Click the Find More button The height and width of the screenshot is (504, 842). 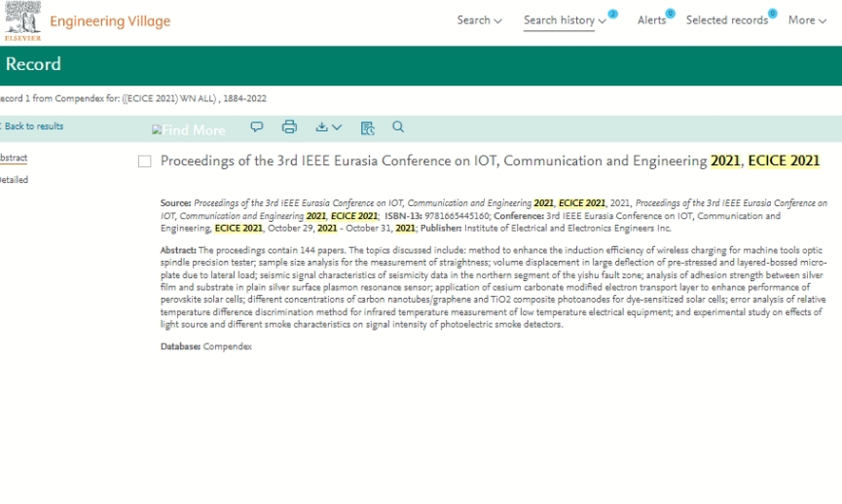click(189, 129)
